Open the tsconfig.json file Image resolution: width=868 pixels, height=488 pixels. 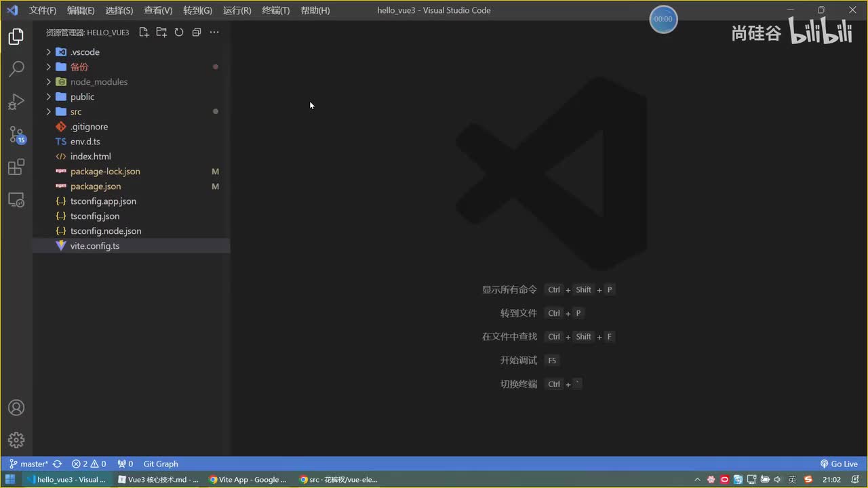tap(132, 216)
